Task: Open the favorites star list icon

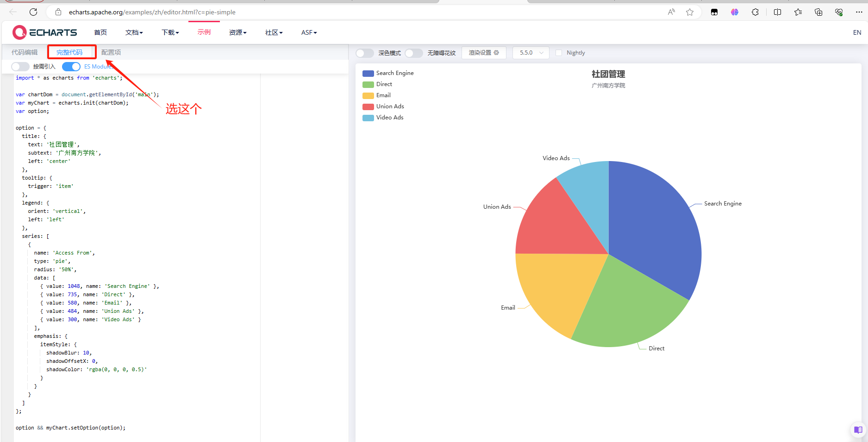Action: coord(798,12)
